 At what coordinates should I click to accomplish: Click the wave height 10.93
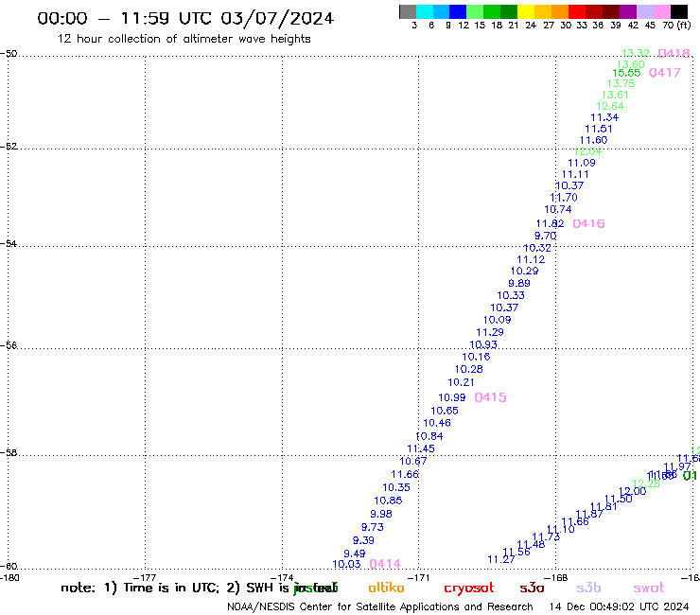483,344
